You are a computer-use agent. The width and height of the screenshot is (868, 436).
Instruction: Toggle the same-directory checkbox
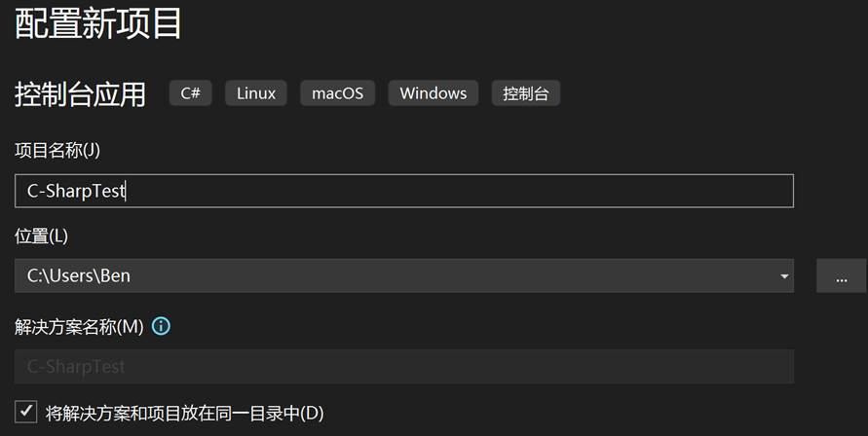coord(26,412)
